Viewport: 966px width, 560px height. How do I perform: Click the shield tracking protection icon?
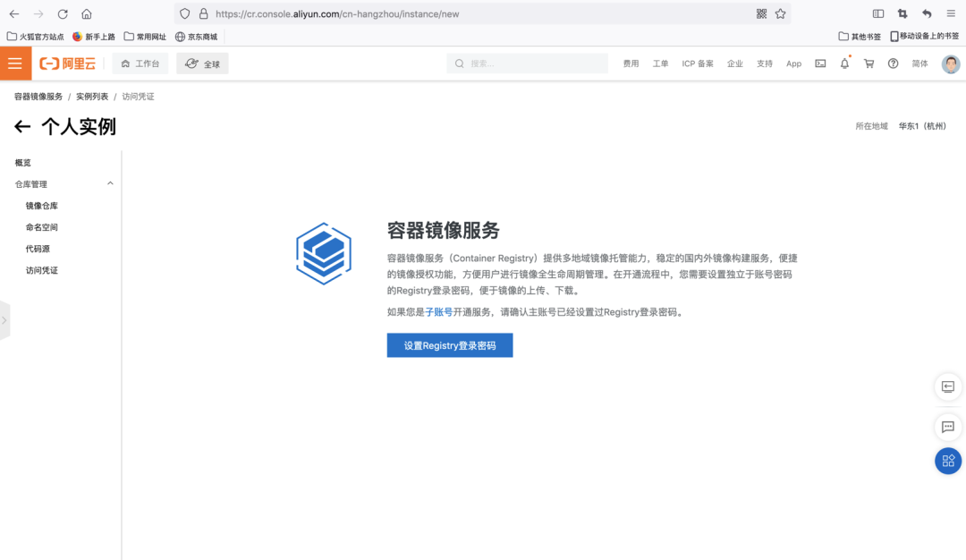coord(185,13)
